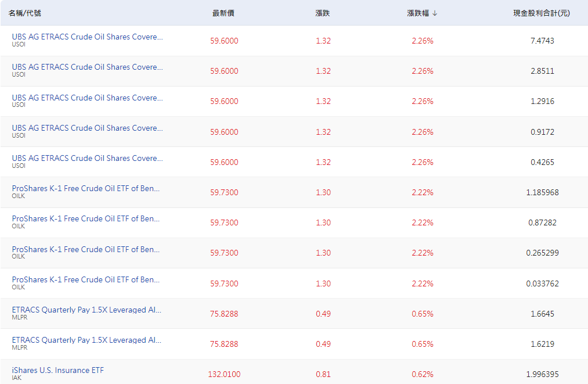Open UBS ETRACS link in the 2.8511 dividend row
The width and height of the screenshot is (588, 384).
[x=88, y=67]
